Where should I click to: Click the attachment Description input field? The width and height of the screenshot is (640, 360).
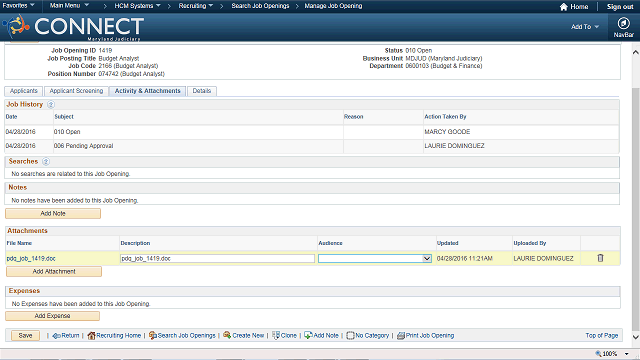(217, 258)
